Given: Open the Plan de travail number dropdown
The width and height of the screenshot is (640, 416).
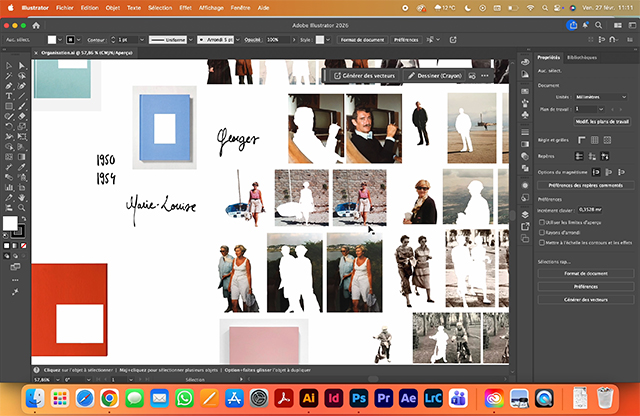Looking at the screenshot, I should 601,109.
